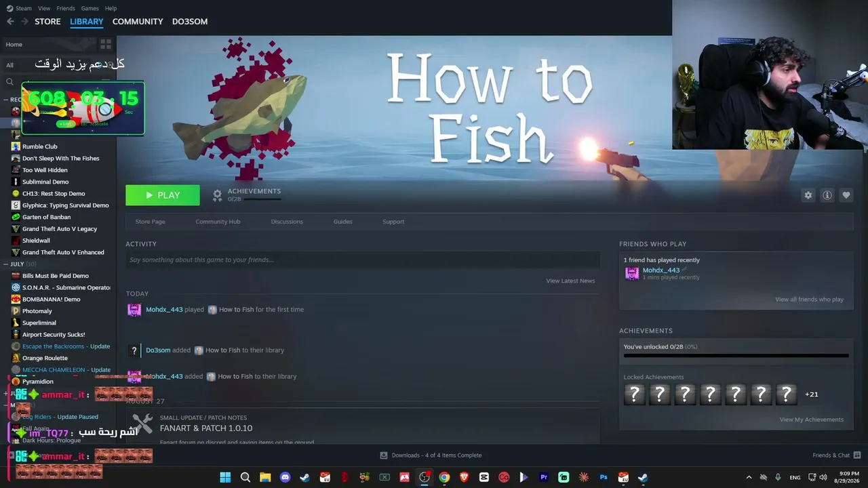868x488 pixels.
Task: Open the game settings gear icon
Action: (x=808, y=195)
